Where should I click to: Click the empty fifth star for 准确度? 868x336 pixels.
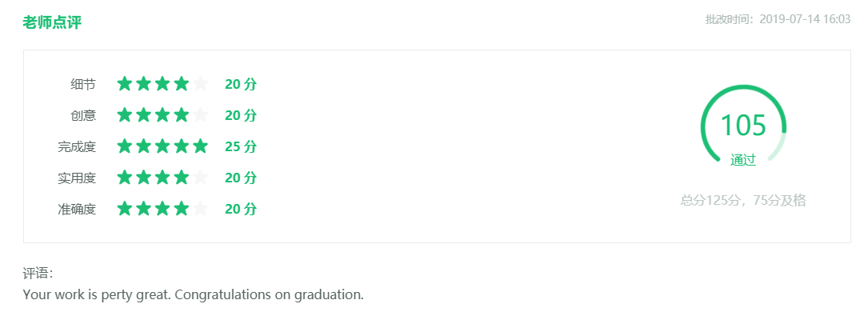click(201, 209)
